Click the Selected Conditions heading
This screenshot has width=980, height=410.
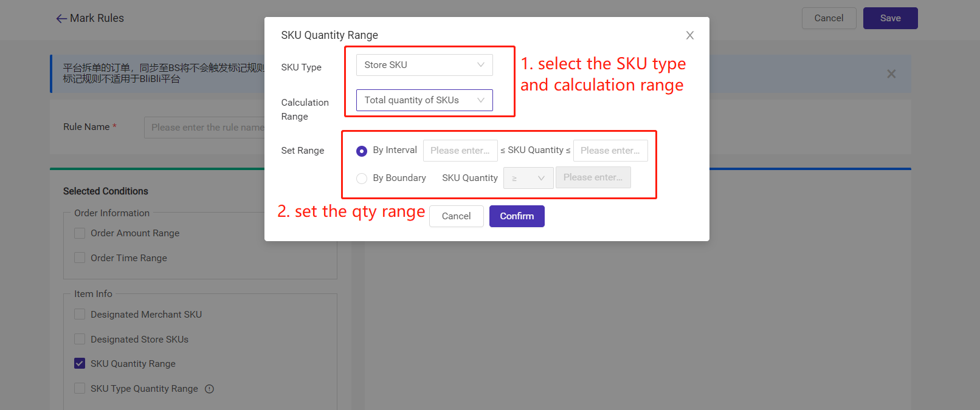point(106,191)
